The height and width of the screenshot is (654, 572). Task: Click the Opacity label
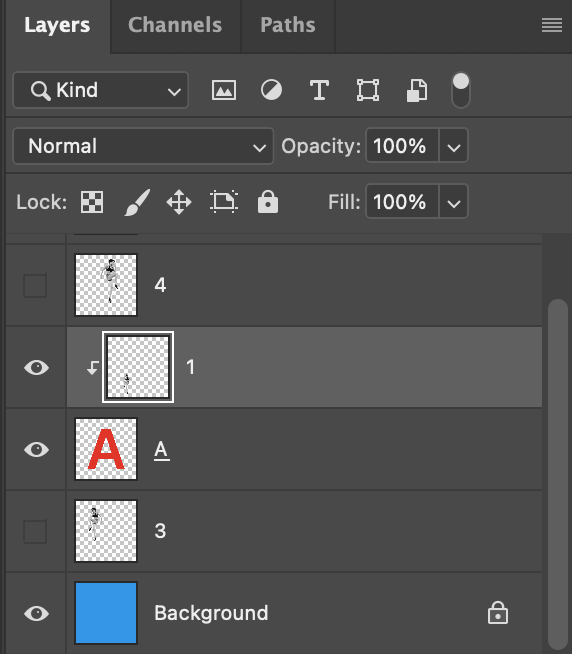coord(321,146)
